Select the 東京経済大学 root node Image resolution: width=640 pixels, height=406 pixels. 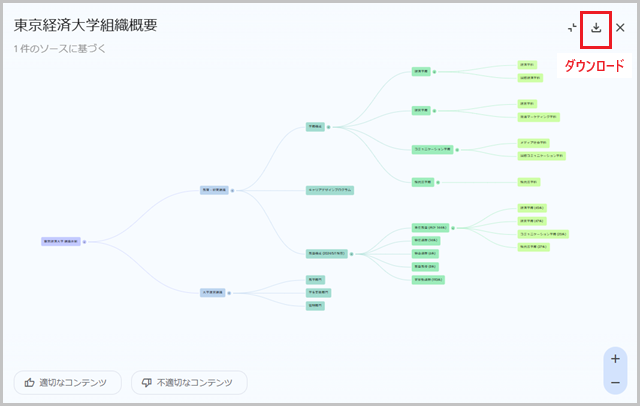(61, 242)
